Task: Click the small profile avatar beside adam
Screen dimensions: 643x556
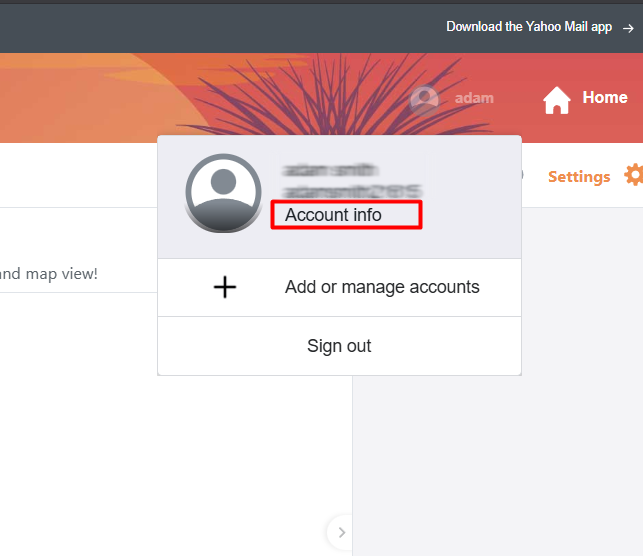Action: tap(425, 99)
